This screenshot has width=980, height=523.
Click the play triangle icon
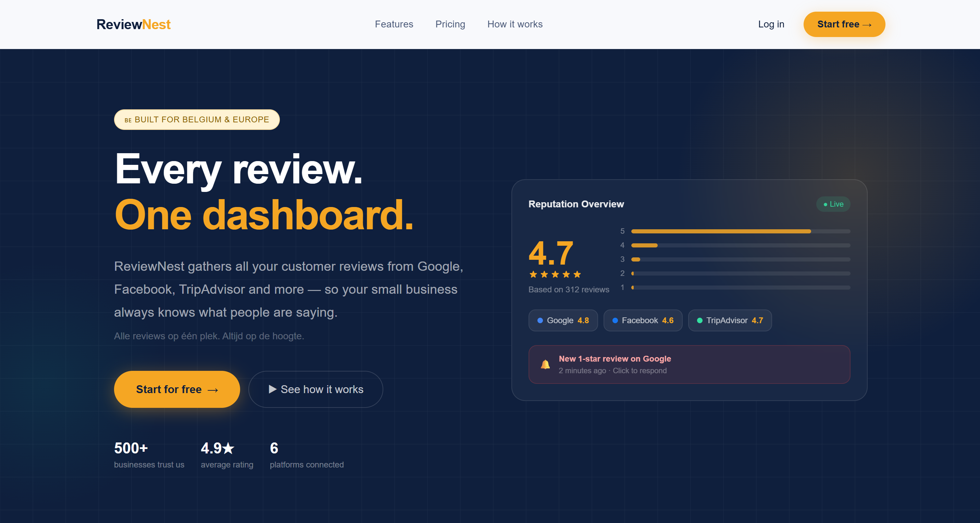click(272, 389)
